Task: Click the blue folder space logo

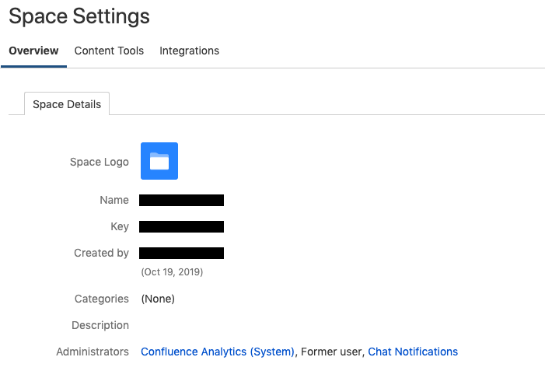Action: (159, 161)
